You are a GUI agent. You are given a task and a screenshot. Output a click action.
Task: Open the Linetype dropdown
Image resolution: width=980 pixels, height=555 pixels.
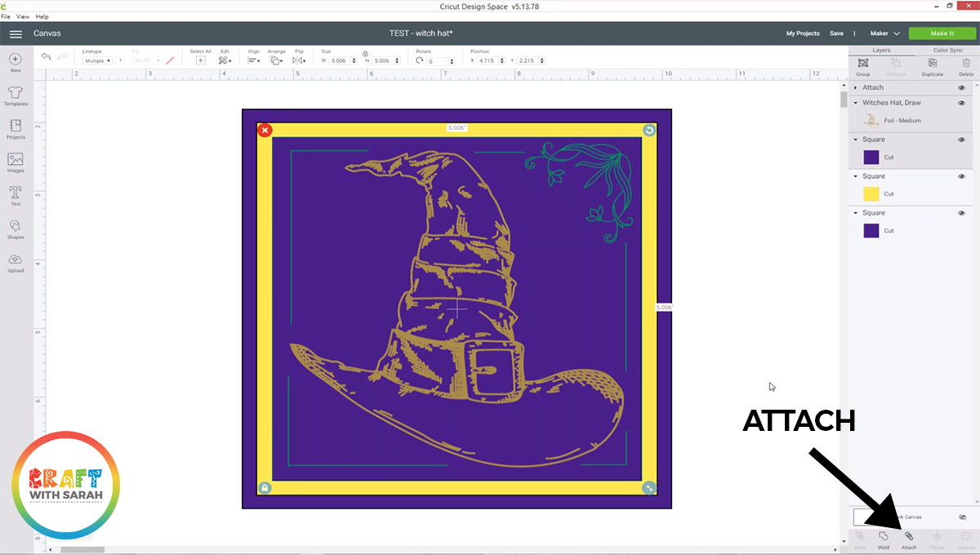pos(97,61)
